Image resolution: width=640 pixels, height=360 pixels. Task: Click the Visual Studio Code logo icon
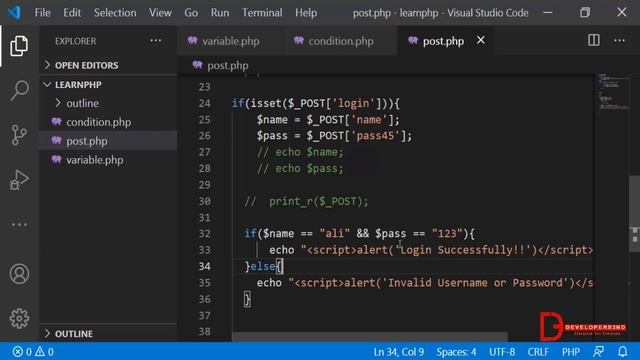click(14, 13)
